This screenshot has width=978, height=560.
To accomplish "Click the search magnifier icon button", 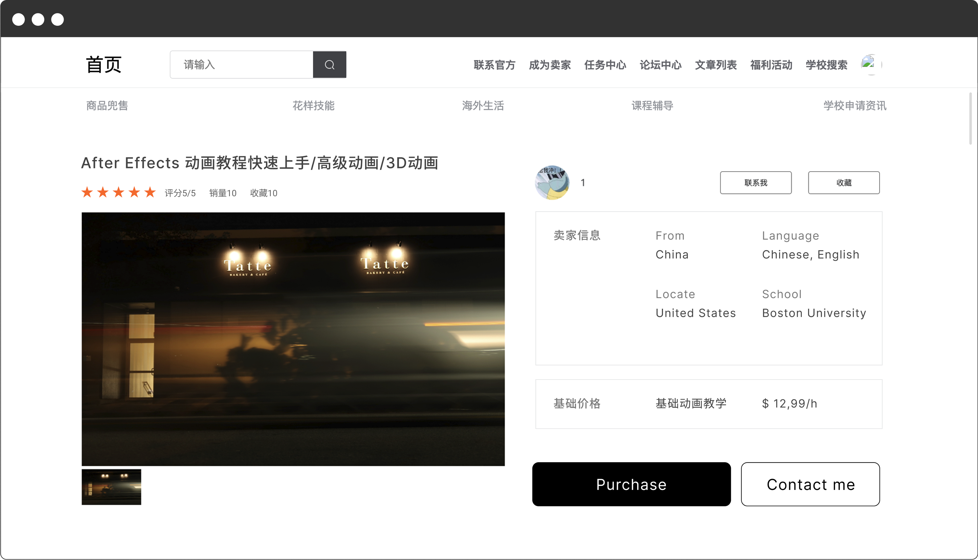I will (x=329, y=65).
